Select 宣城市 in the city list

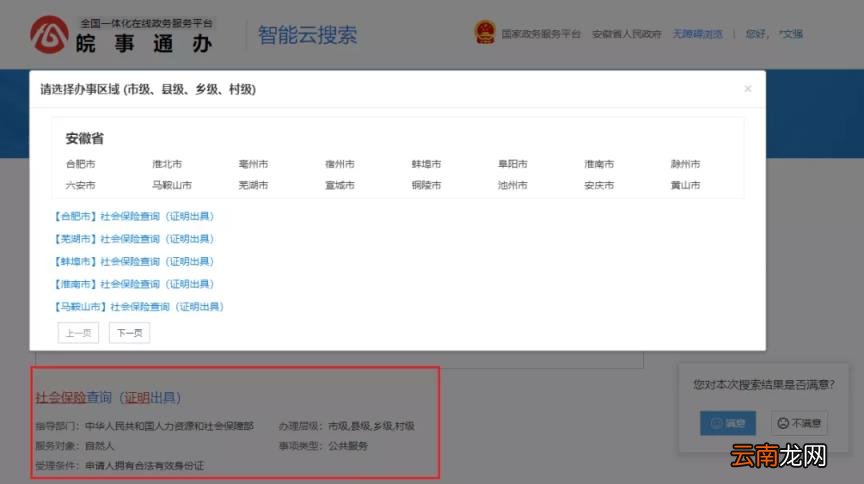340,185
